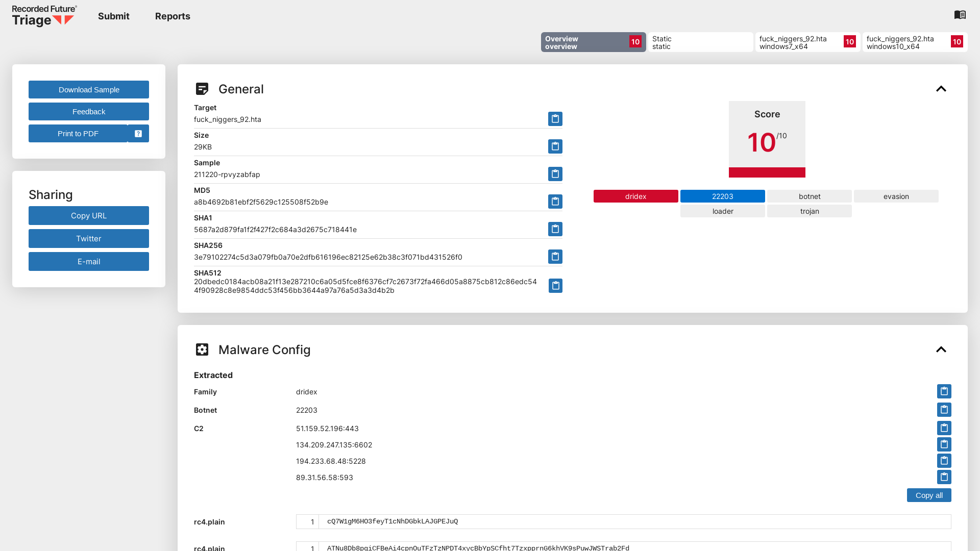
Task: Click the 10/10 score box
Action: click(767, 139)
